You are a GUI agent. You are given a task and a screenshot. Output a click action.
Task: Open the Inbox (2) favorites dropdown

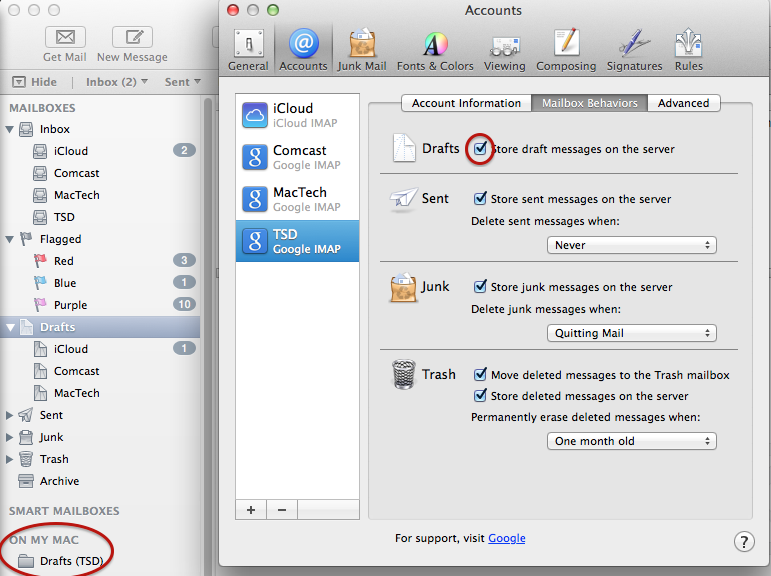117,82
